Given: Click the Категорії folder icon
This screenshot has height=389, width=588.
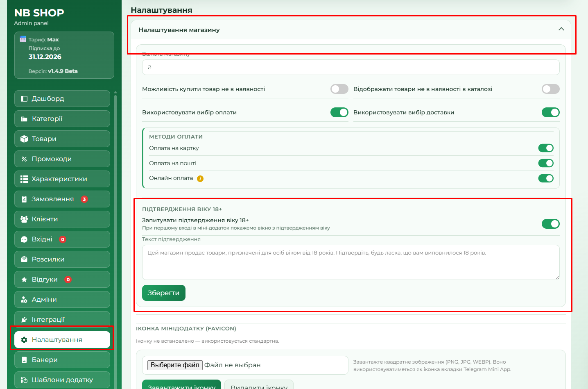Looking at the screenshot, I should 24,119.
